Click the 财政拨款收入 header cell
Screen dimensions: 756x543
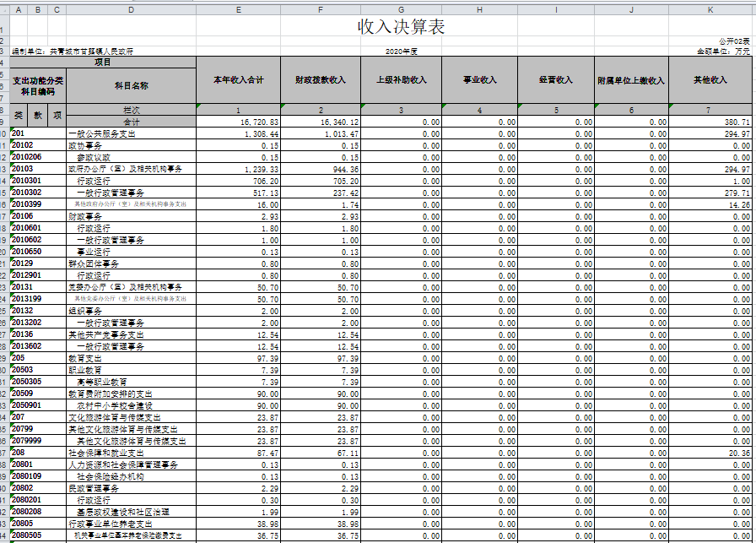click(x=320, y=80)
